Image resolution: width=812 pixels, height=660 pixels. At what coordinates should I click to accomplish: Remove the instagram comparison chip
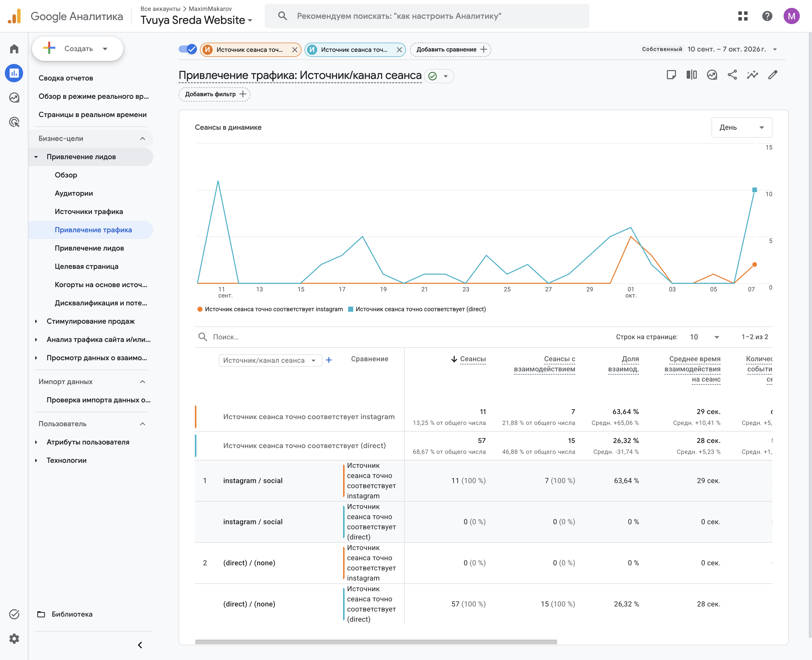(295, 50)
